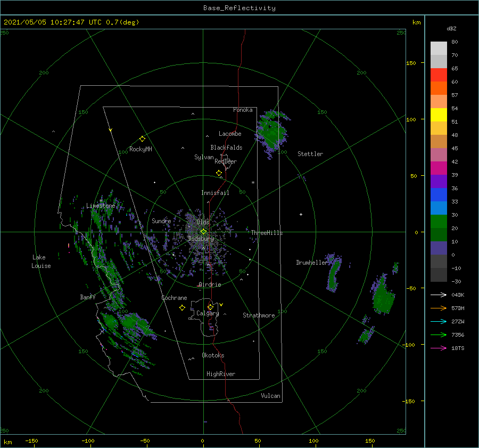Click the Banff label
This screenshot has height=448, width=479.
(88, 297)
